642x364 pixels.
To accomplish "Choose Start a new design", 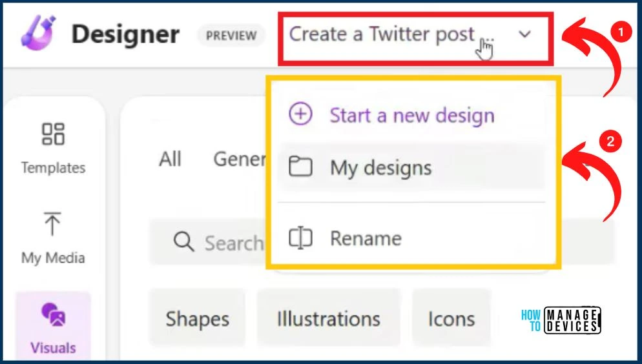I will (411, 115).
